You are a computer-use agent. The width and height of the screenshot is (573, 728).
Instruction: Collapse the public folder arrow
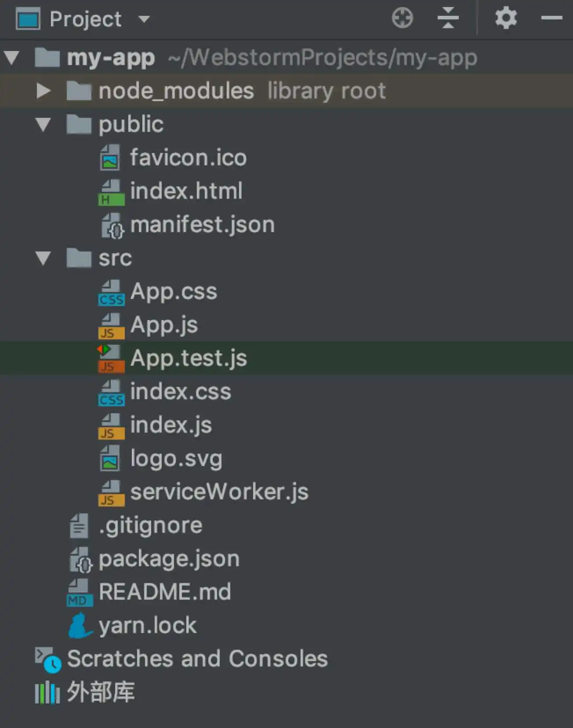[43, 125]
